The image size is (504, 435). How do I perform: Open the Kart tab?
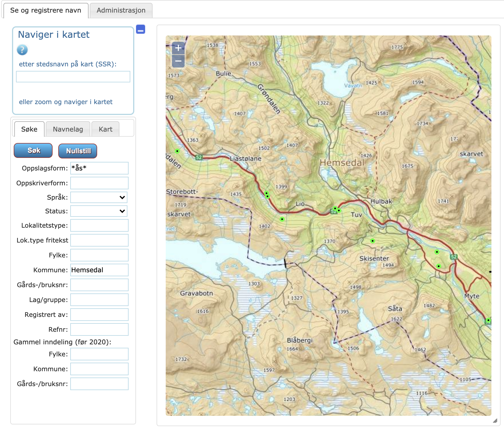105,129
